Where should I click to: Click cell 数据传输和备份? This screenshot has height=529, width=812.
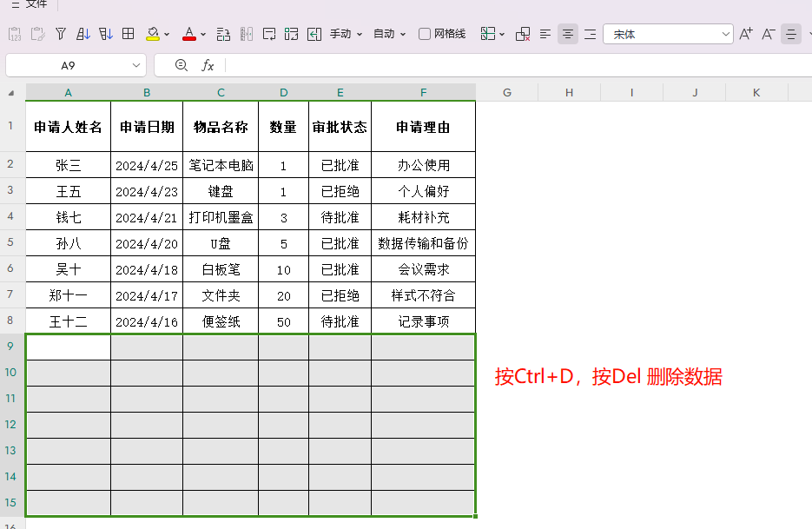tap(423, 243)
